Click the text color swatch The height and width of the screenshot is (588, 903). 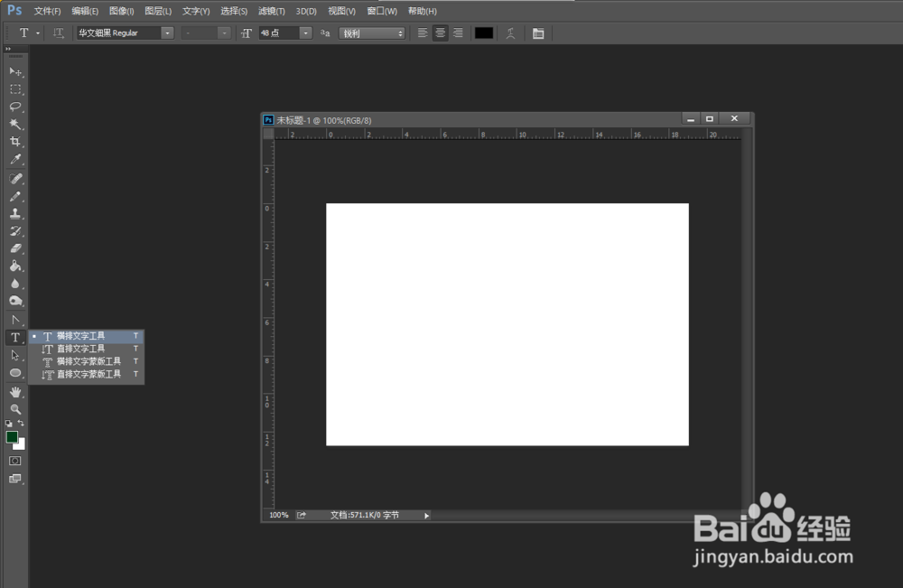click(482, 33)
